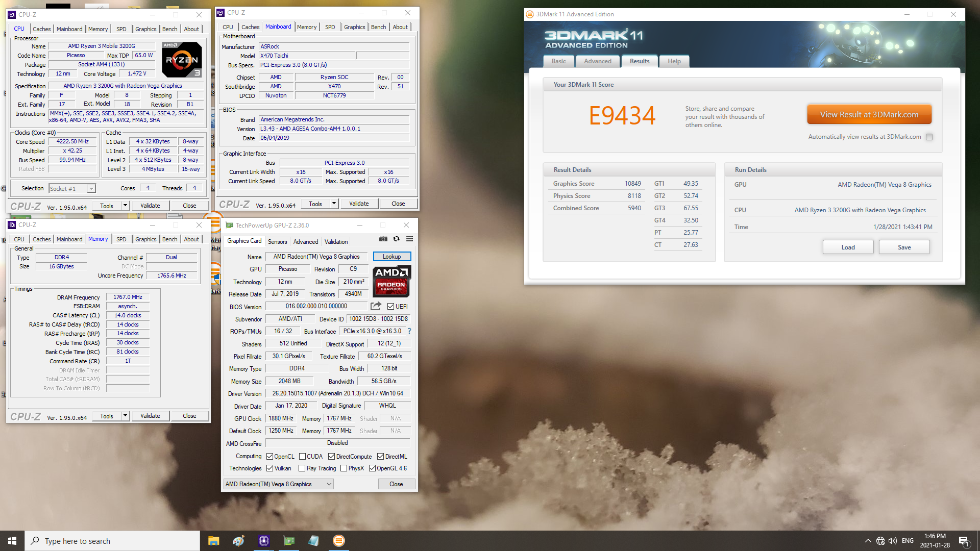Click the Save button in Run Details

coord(904,247)
